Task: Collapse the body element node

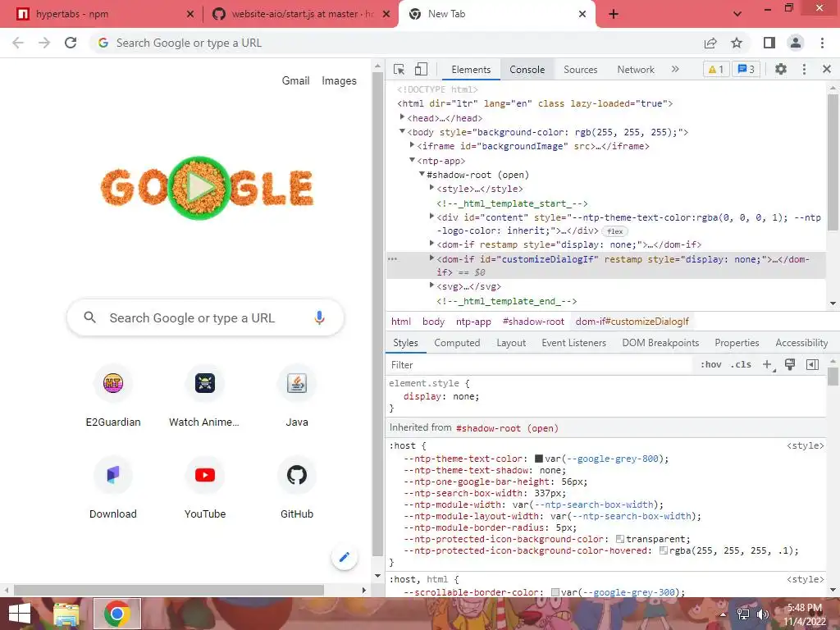Action: [x=402, y=131]
